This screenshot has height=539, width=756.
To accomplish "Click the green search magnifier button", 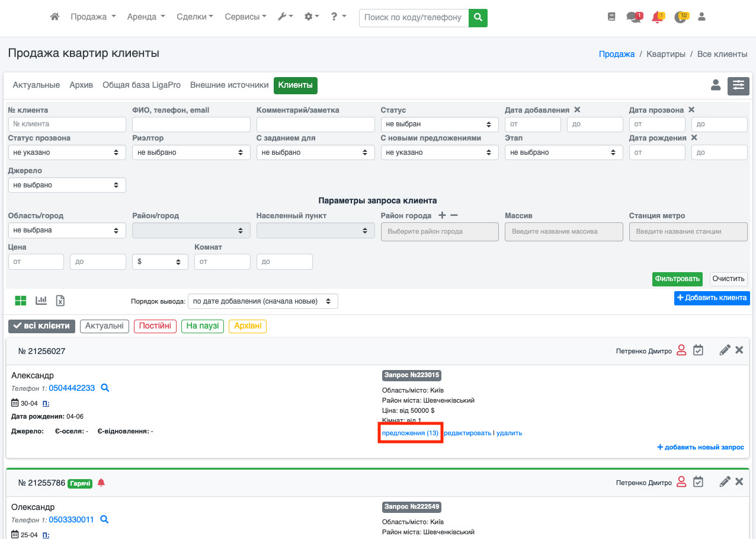I will point(478,18).
